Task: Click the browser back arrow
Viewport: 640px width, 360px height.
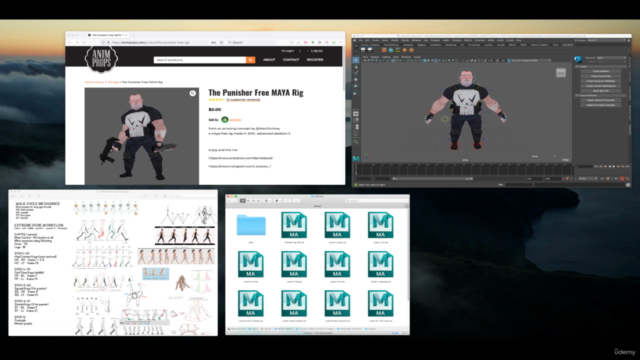Action: [70, 42]
